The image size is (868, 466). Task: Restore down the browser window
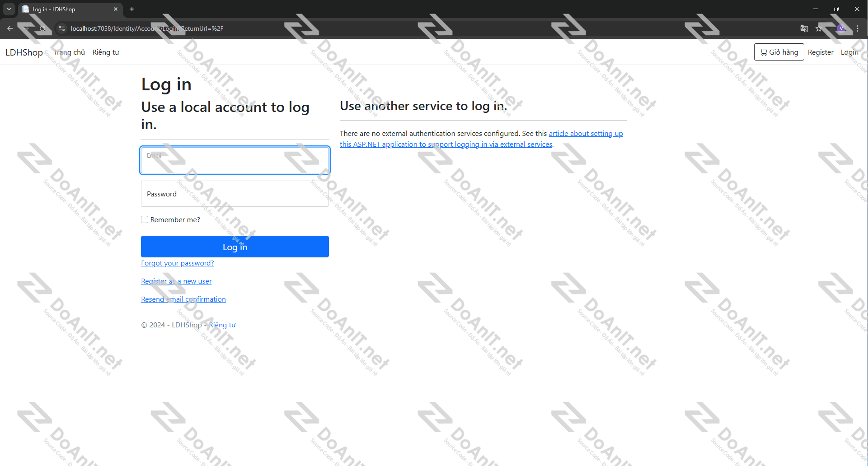836,9
